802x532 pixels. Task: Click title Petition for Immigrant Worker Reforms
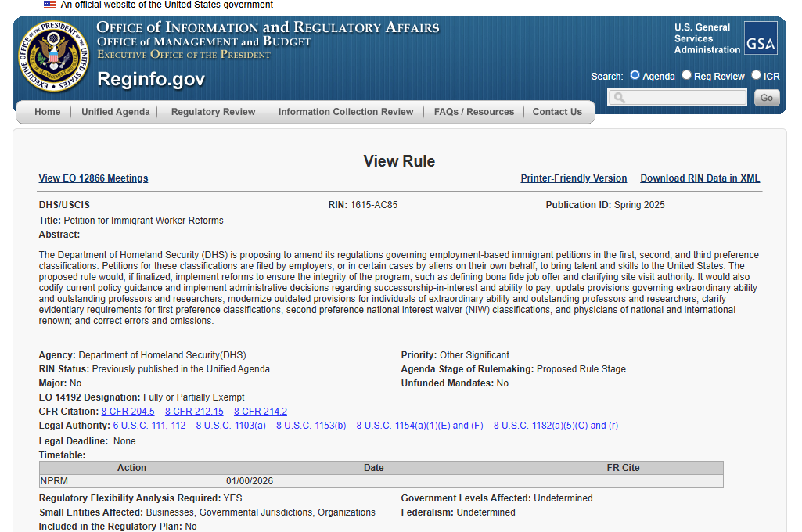[x=144, y=221]
